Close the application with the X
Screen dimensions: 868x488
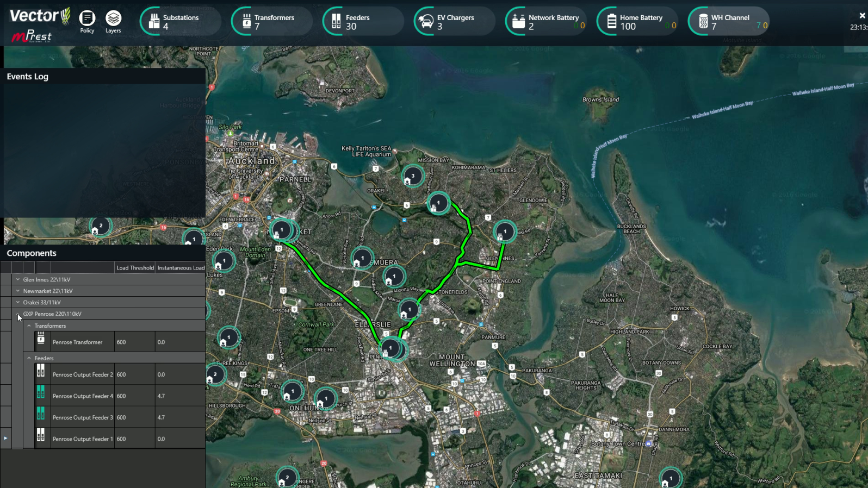[862, 16]
